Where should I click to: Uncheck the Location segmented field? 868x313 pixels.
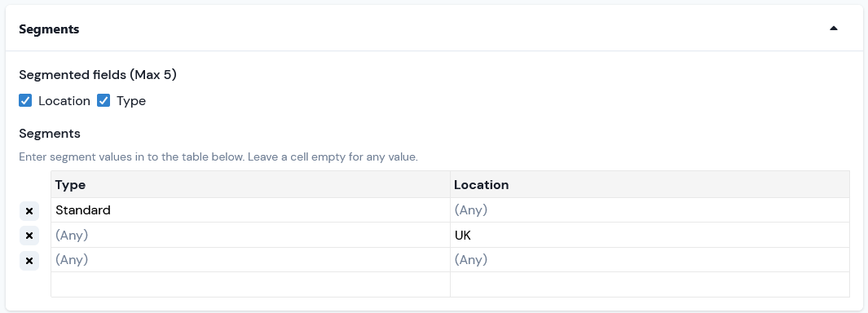point(25,100)
